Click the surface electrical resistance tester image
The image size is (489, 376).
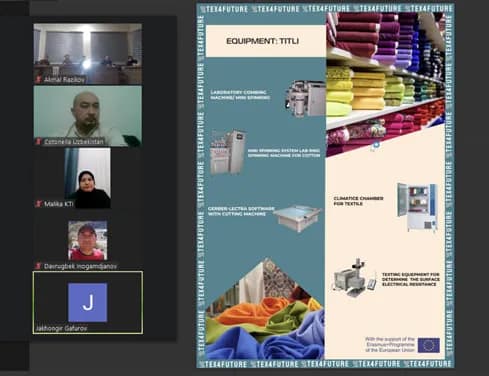(354, 278)
